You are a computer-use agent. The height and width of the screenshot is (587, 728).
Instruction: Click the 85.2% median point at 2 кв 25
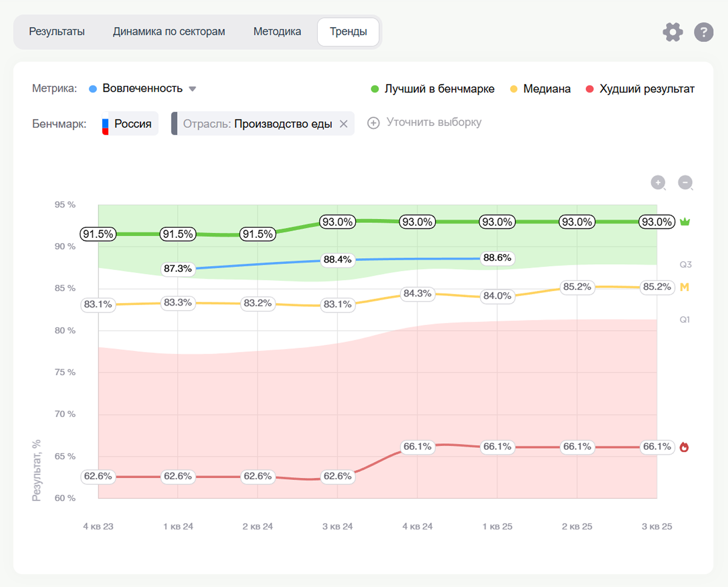[577, 287]
